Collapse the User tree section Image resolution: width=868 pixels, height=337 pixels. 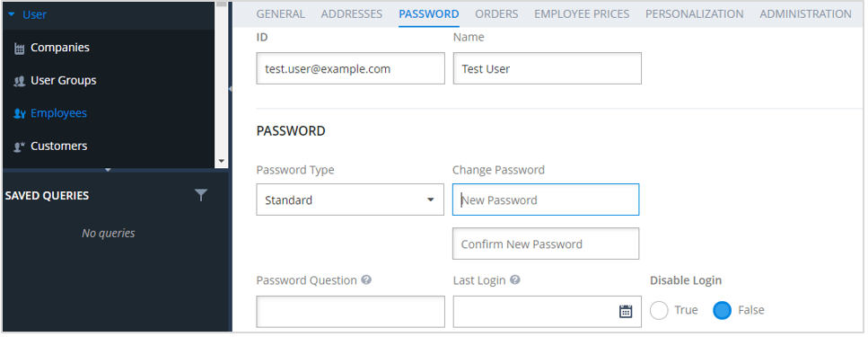[12, 14]
